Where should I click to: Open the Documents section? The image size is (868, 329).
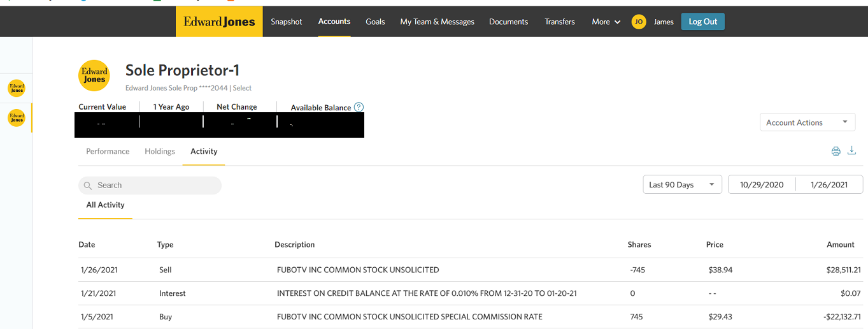click(508, 22)
